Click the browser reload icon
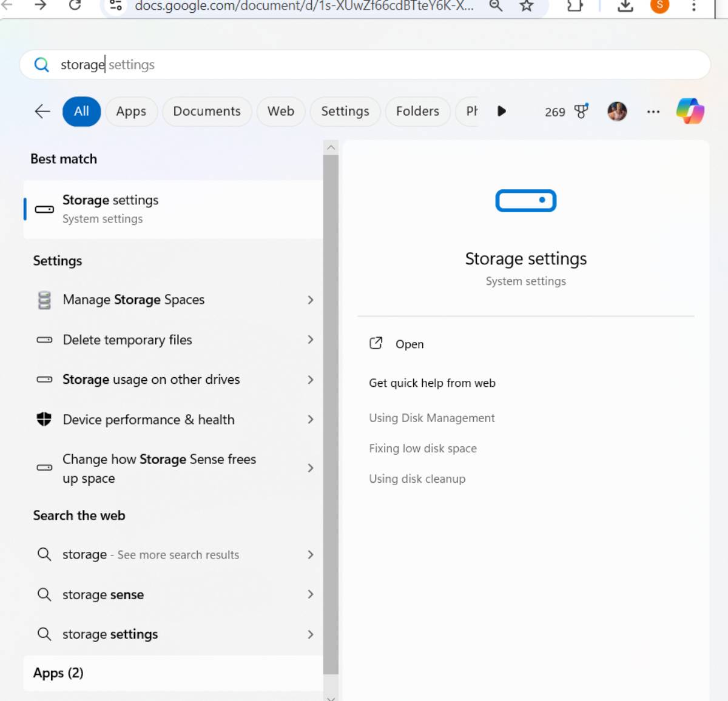728x701 pixels. 75,5
